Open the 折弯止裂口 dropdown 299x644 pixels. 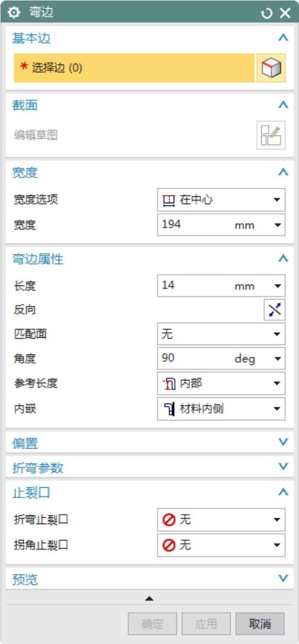point(221,520)
